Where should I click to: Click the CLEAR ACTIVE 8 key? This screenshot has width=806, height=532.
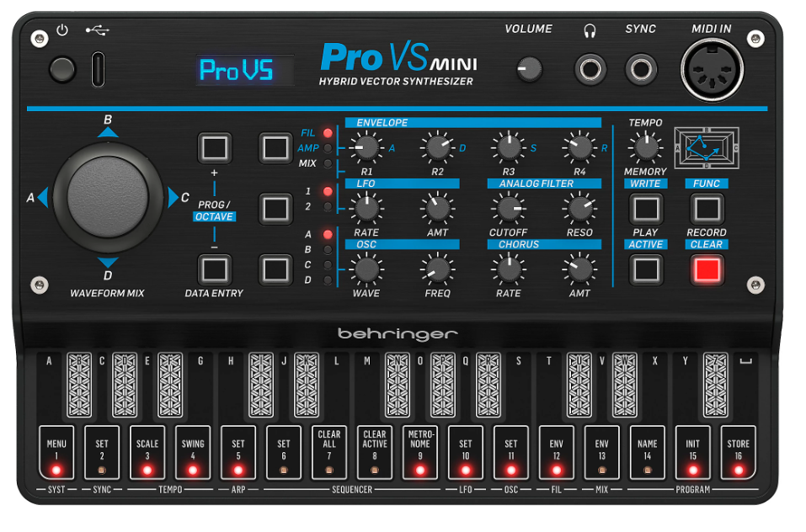pyautogui.click(x=375, y=452)
